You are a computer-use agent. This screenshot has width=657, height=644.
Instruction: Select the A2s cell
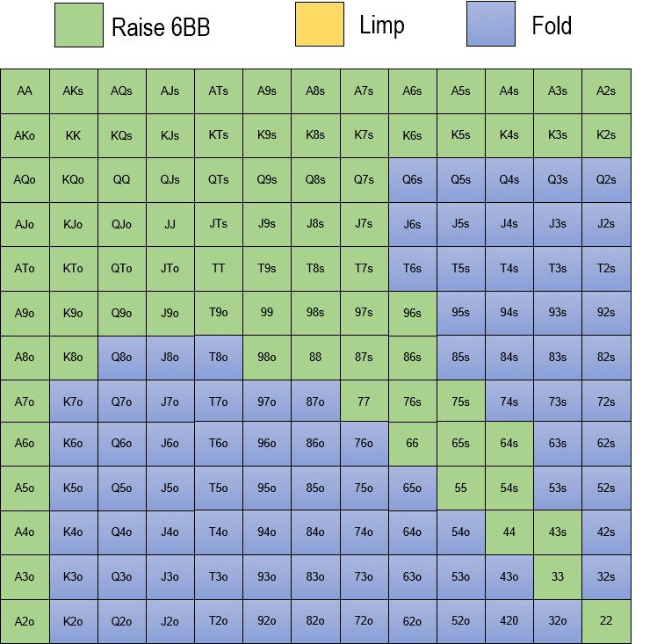pos(606,91)
